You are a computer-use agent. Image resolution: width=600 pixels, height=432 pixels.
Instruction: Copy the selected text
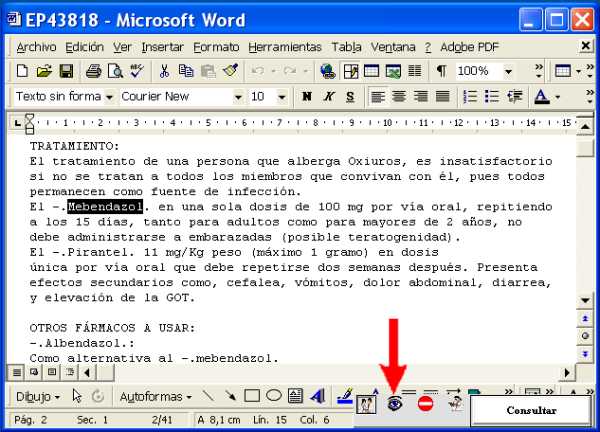point(186,71)
